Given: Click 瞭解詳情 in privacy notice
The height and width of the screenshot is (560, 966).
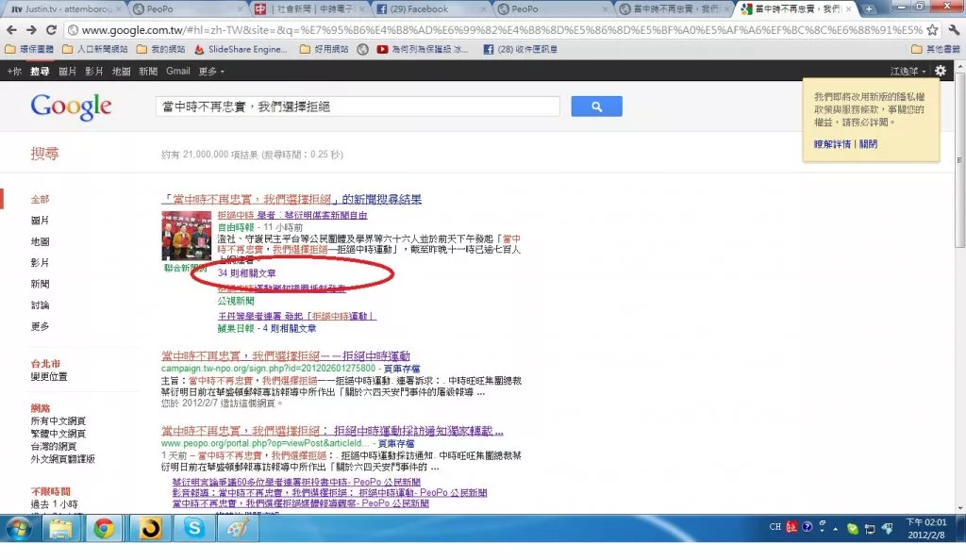Looking at the screenshot, I should pyautogui.click(x=832, y=144).
